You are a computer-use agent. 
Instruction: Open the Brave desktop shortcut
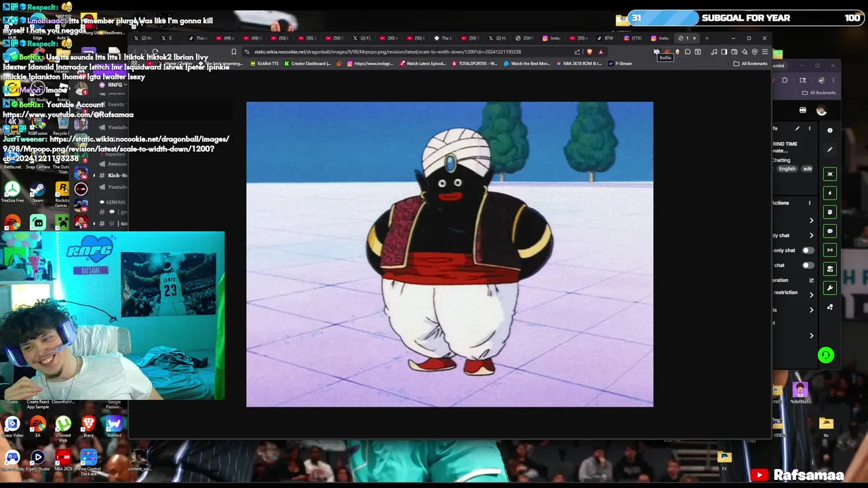[88, 426]
